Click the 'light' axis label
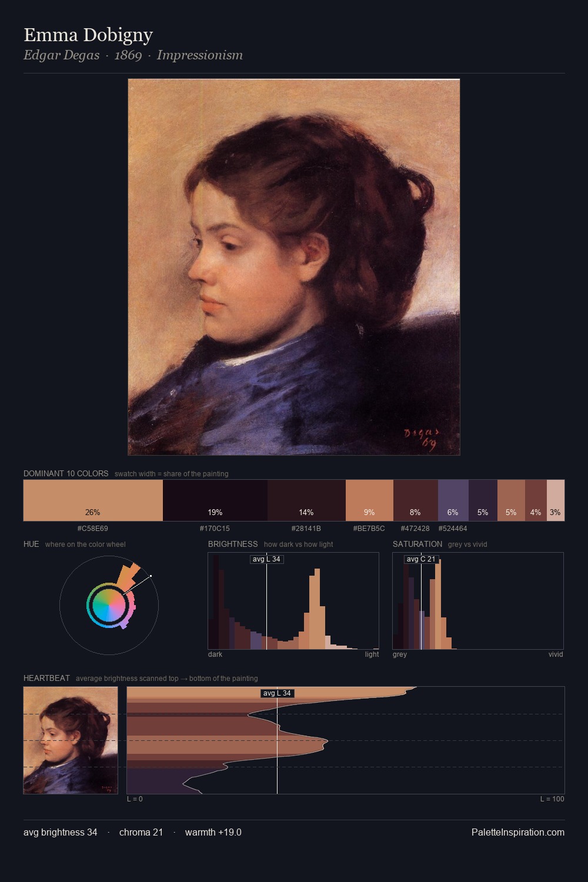The width and height of the screenshot is (588, 882). click(x=372, y=654)
